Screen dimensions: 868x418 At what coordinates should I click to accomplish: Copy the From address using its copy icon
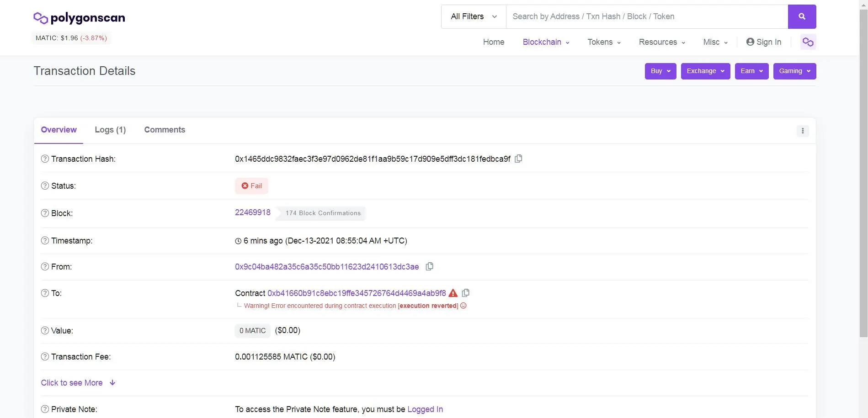point(429,266)
